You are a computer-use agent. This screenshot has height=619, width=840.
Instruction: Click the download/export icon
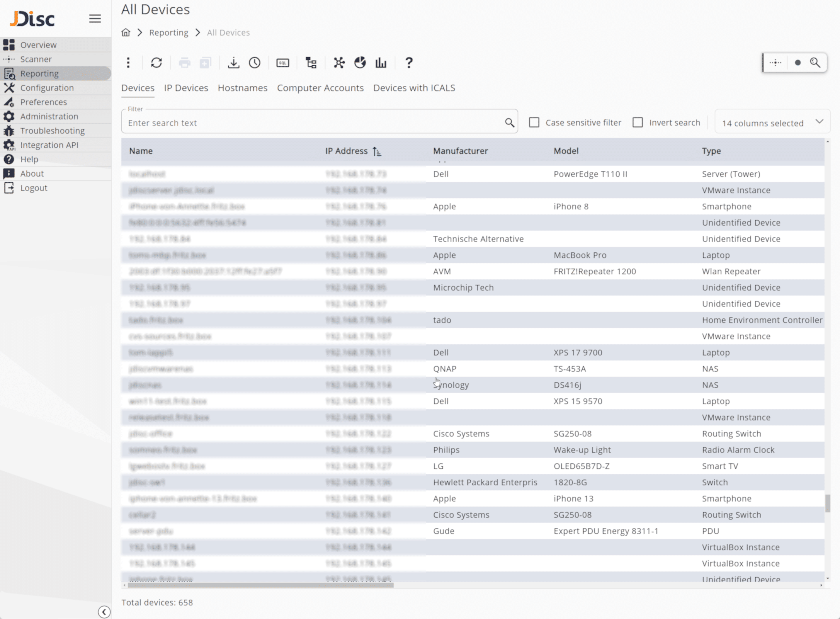point(233,63)
